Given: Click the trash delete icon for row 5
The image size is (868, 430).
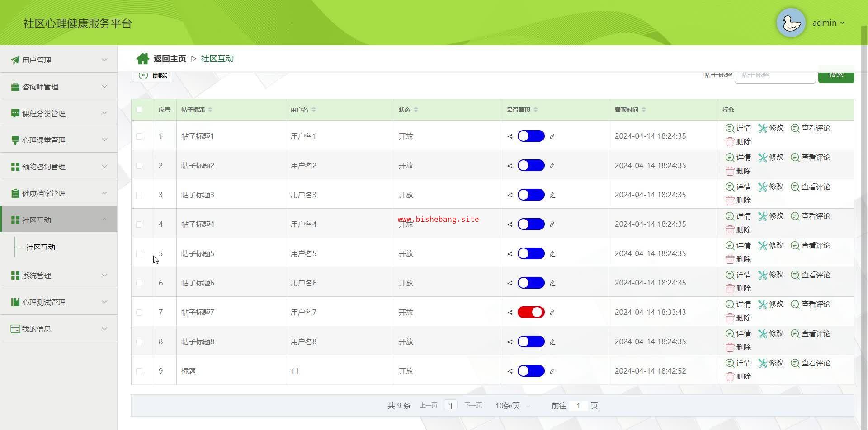Looking at the screenshot, I should (730, 259).
